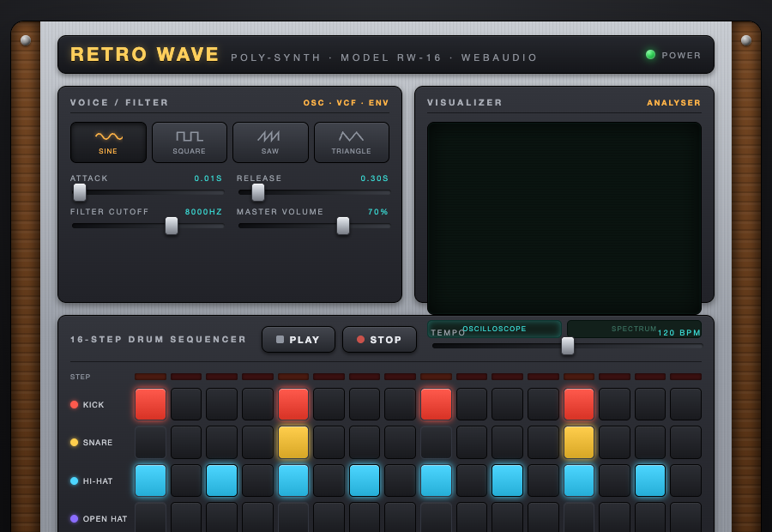Enable Kick step 7 pad
The height and width of the screenshot is (532, 772).
point(365,404)
